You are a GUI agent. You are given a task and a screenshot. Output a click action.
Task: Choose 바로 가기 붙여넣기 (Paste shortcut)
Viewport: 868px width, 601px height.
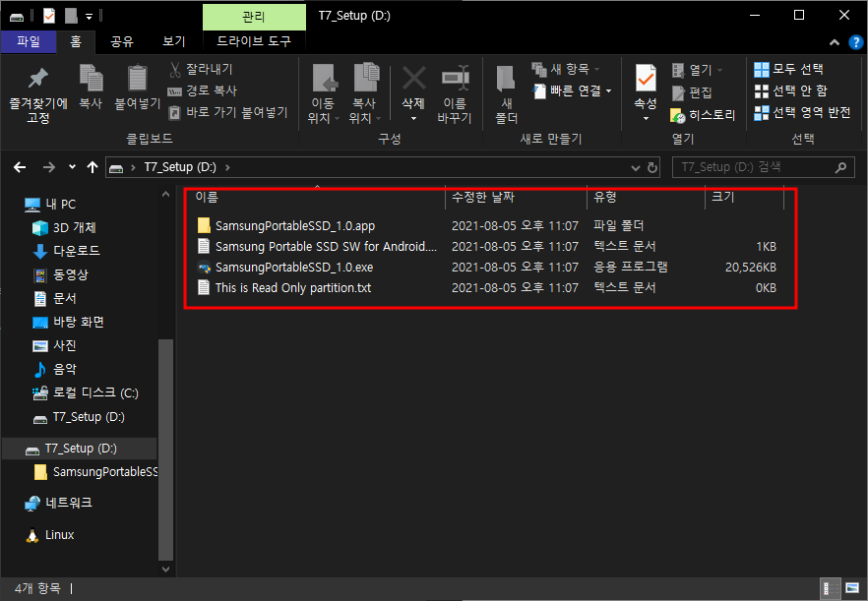[x=228, y=112]
